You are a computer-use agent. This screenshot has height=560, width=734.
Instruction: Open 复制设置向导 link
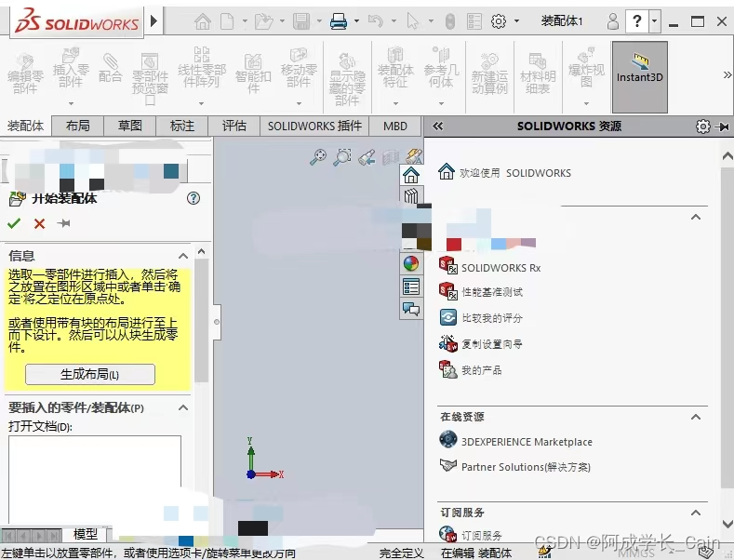click(481, 344)
